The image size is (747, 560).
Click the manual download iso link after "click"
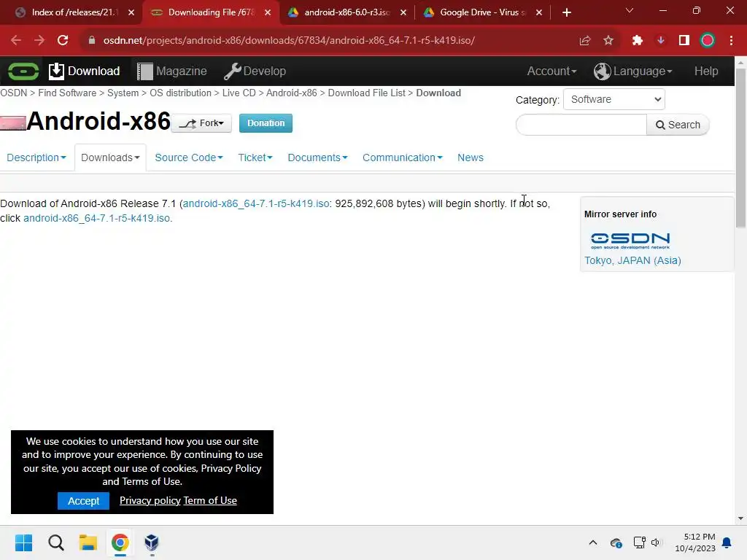click(97, 218)
